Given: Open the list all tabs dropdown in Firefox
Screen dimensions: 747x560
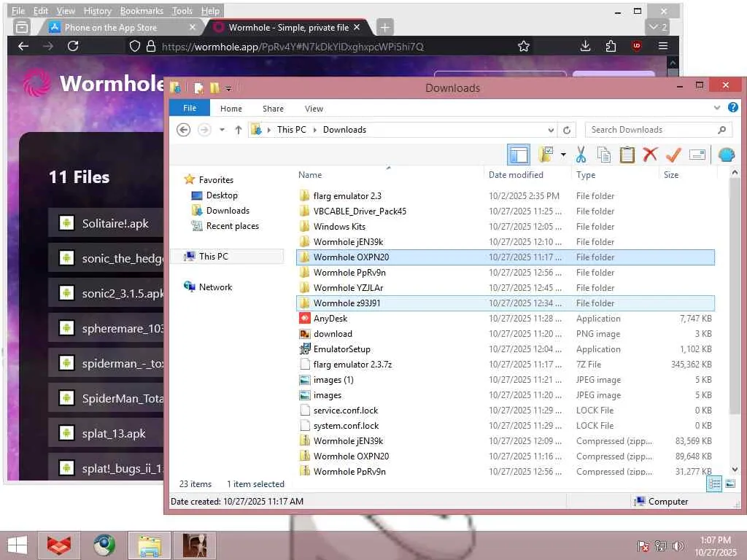Looking at the screenshot, I should 658,27.
